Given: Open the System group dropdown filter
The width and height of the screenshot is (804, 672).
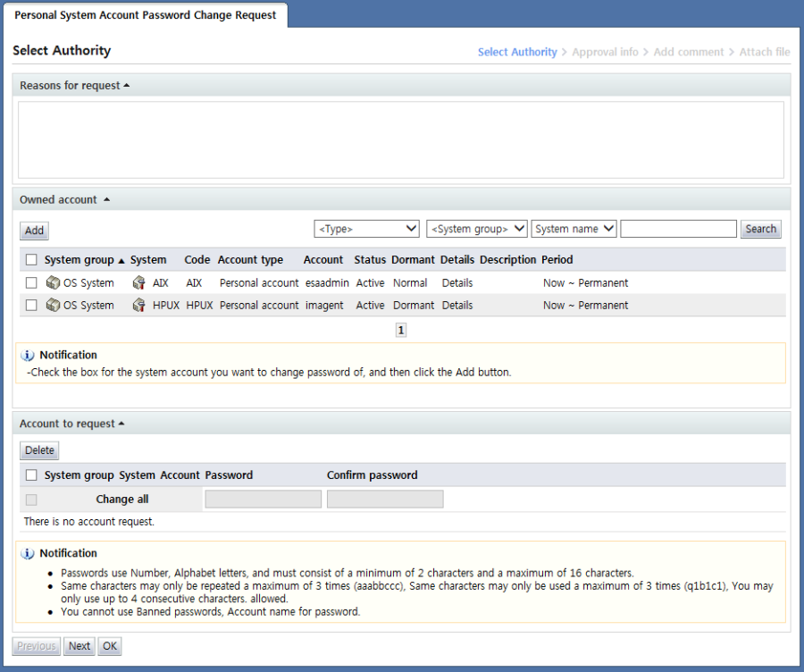Looking at the screenshot, I should pyautogui.click(x=477, y=229).
